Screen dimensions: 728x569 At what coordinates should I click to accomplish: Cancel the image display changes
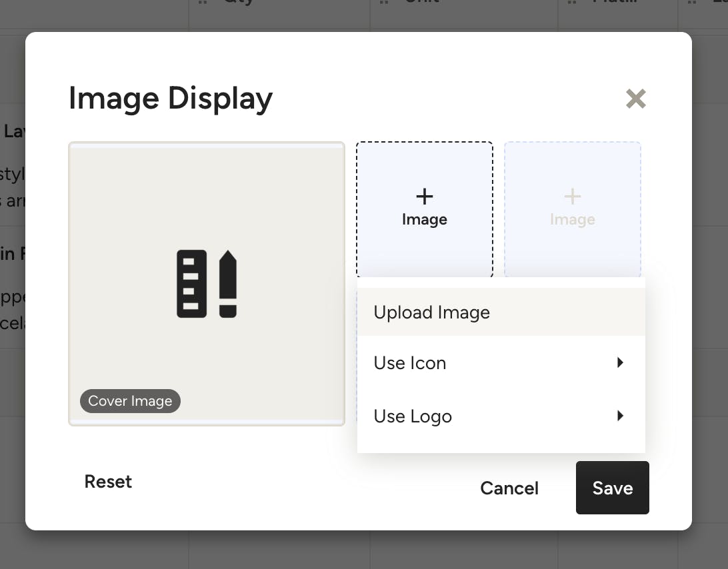coord(509,488)
